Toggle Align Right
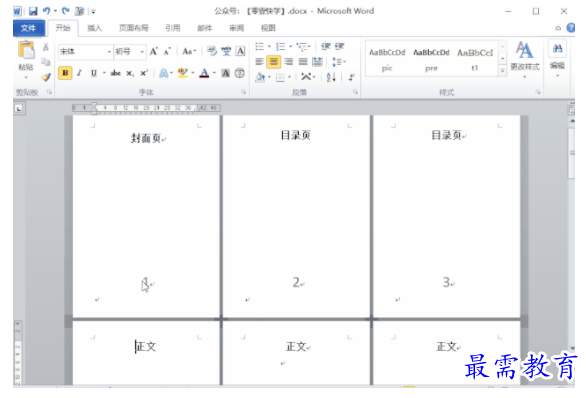The image size is (586, 398). pyautogui.click(x=289, y=61)
